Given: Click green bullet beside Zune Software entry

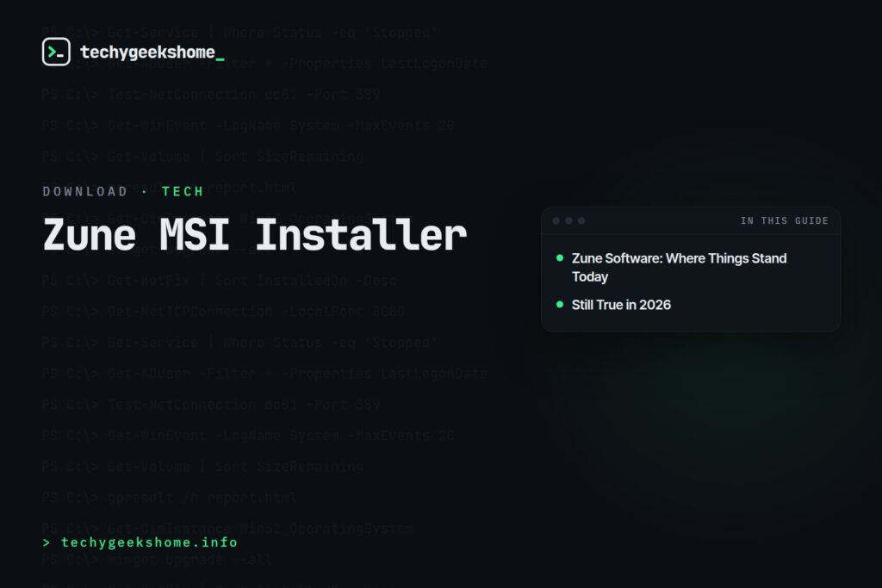Looking at the screenshot, I should (560, 258).
